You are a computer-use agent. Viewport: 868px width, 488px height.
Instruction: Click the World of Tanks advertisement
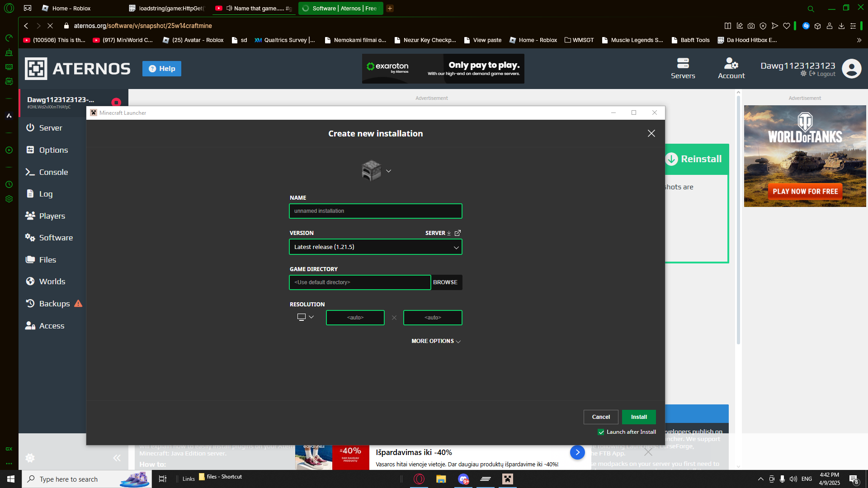coord(805,156)
